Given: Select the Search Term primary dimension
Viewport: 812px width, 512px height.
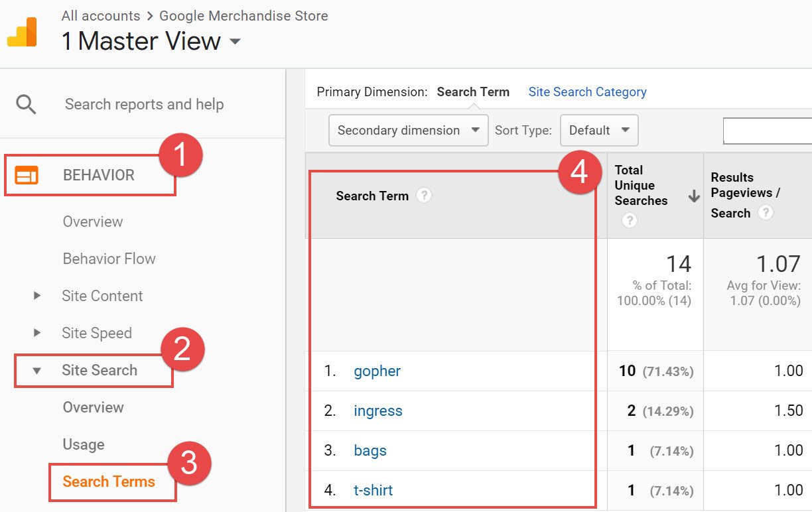Looking at the screenshot, I should pos(473,92).
